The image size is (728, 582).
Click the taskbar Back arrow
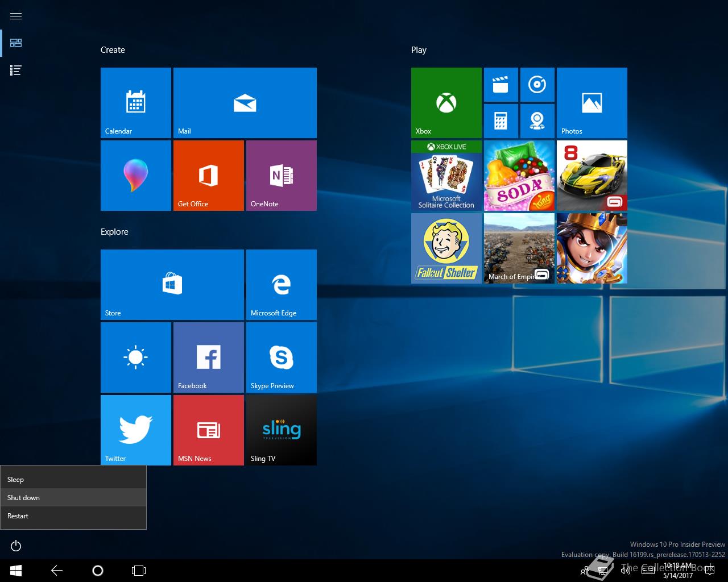(x=57, y=571)
